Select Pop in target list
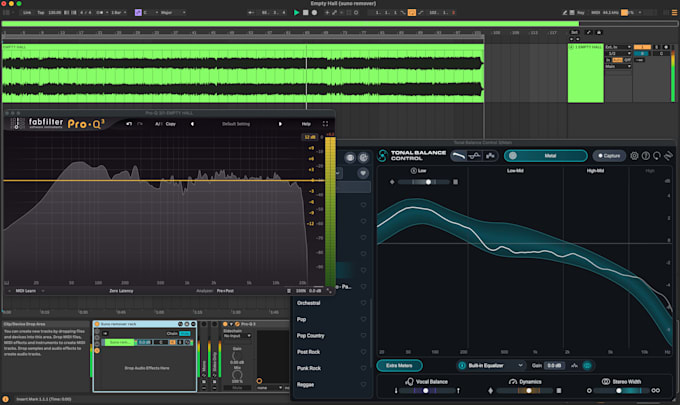The image size is (680, 405). [x=301, y=320]
